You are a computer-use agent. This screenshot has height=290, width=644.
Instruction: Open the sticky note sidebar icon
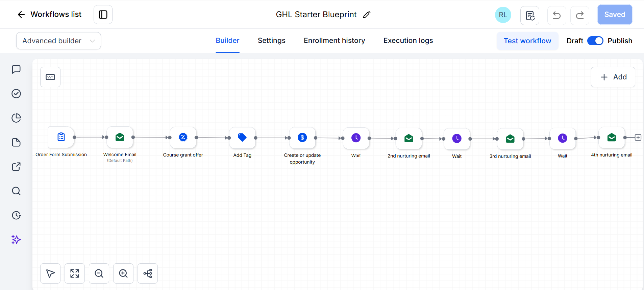(16, 142)
